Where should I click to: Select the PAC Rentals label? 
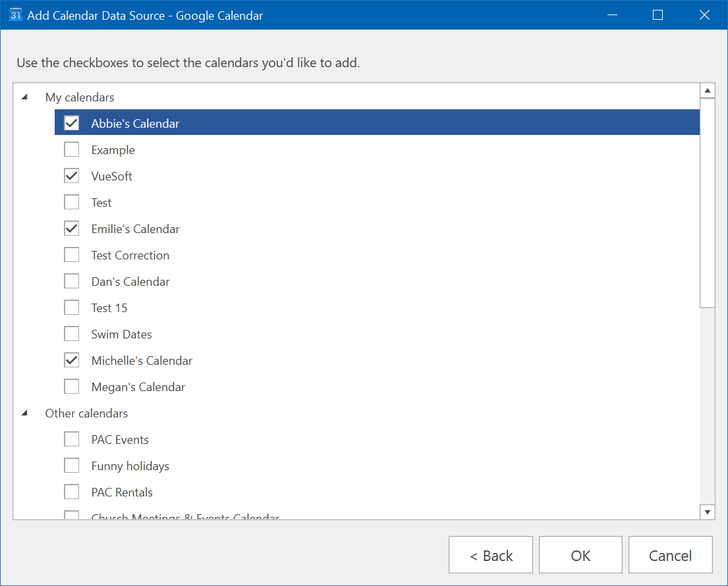[122, 493]
